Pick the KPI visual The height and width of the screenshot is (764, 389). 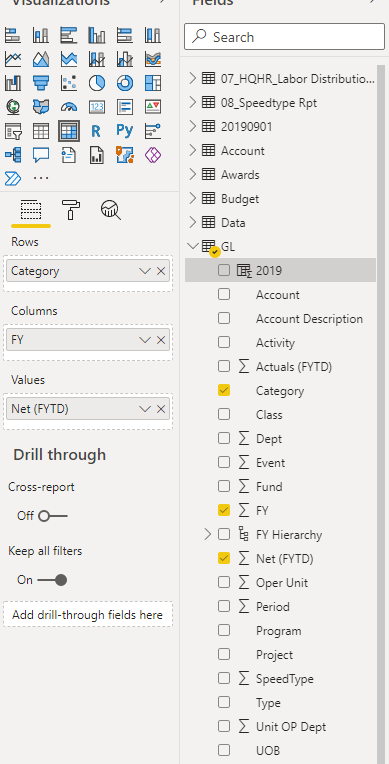click(x=153, y=107)
